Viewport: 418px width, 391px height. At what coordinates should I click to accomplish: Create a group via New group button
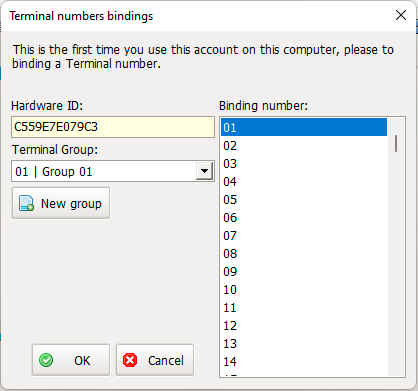pos(61,203)
